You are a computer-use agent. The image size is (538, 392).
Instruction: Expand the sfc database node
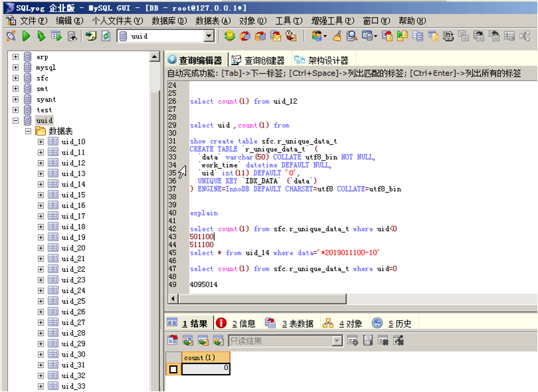[16, 78]
